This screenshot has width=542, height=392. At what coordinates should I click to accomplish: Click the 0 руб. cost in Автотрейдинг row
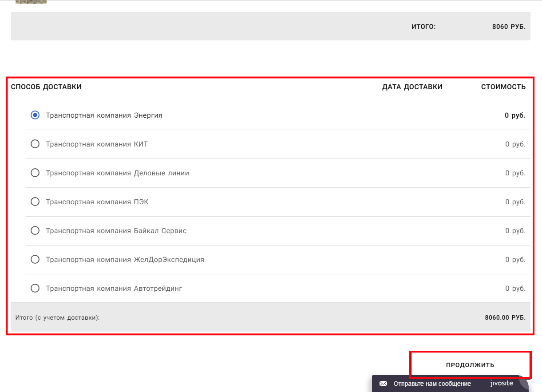pos(515,289)
